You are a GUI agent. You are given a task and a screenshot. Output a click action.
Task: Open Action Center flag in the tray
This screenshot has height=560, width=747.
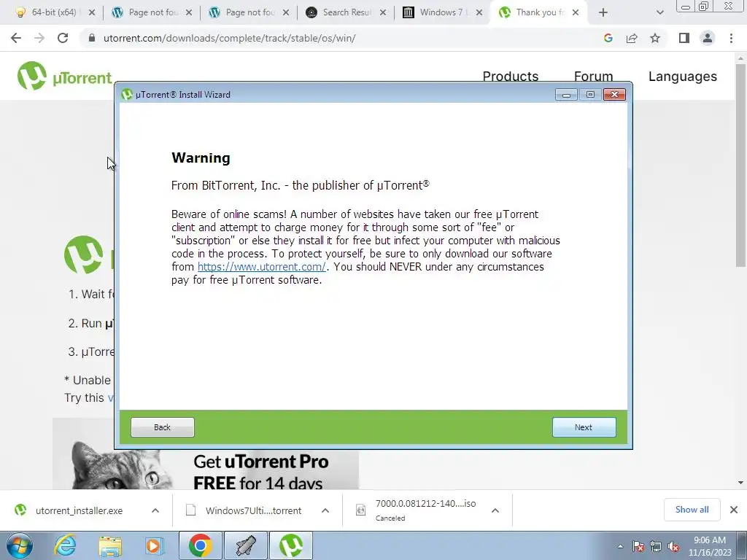[x=638, y=546]
